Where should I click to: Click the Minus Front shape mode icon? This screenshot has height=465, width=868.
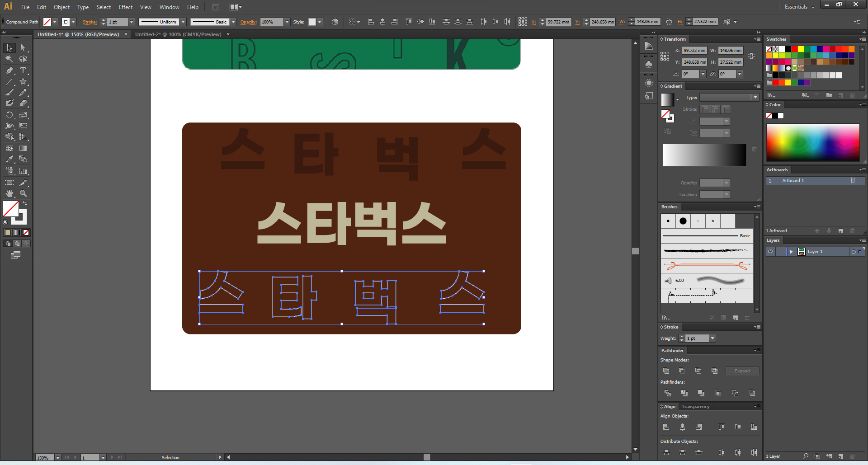click(x=682, y=371)
